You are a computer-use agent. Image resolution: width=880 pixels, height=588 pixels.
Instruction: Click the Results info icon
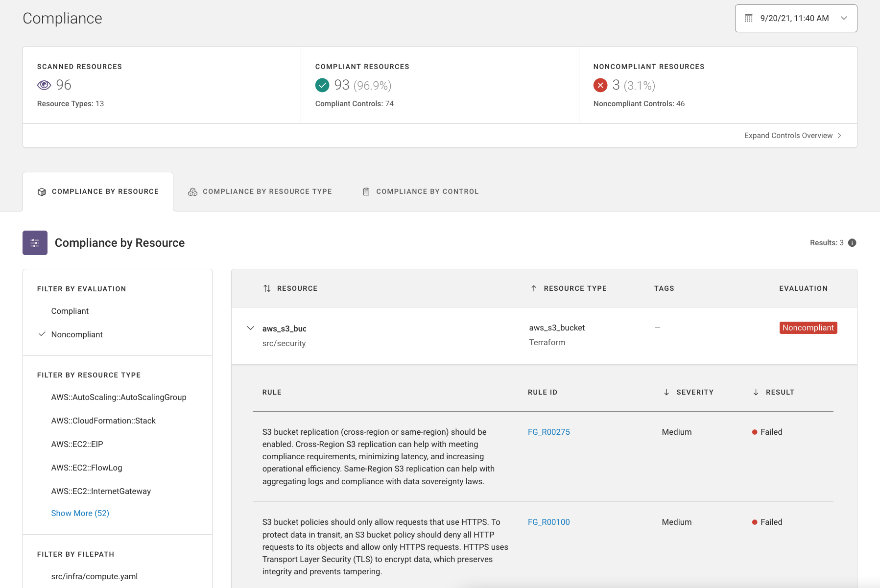point(852,243)
